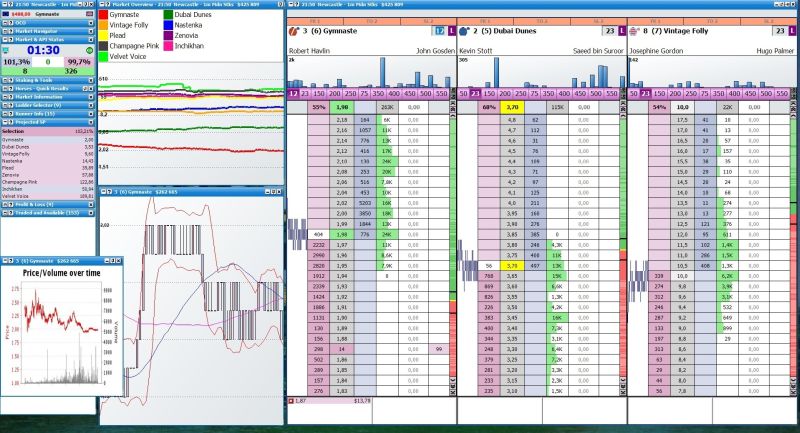Click the purple L button on Gymnaste ladder
The width and height of the screenshot is (800, 433).
click(450, 31)
